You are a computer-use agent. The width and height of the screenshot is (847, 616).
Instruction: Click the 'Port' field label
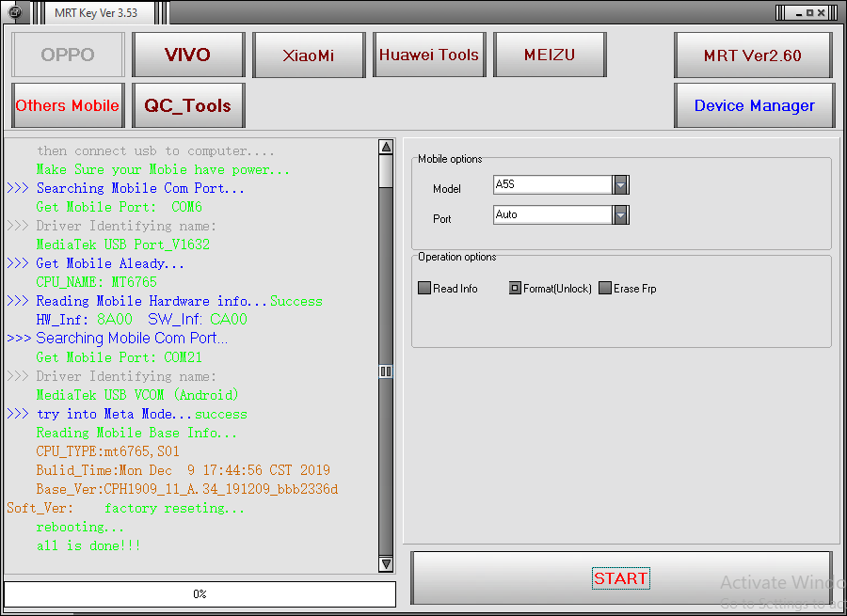[x=442, y=218]
